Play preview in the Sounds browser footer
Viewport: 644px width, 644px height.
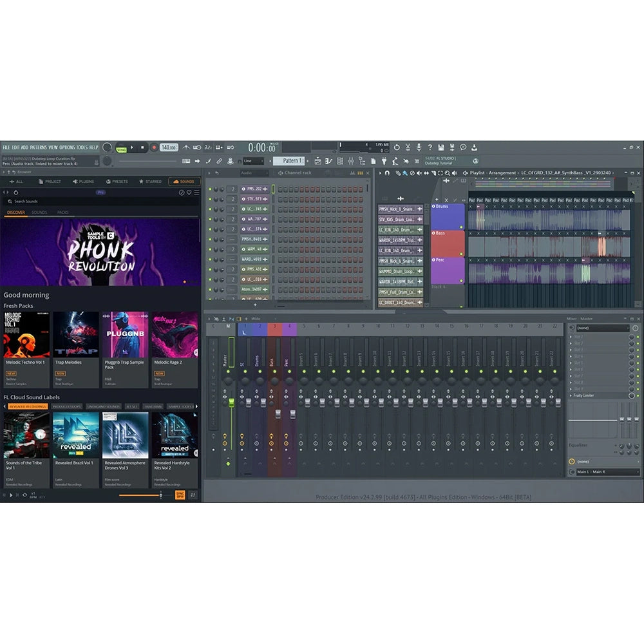click(11, 495)
